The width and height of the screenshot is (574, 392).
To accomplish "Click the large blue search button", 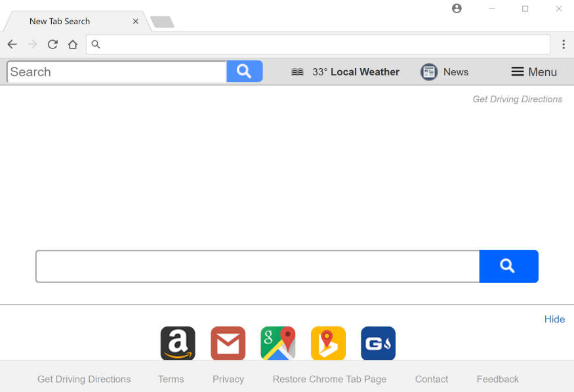I will pos(509,266).
